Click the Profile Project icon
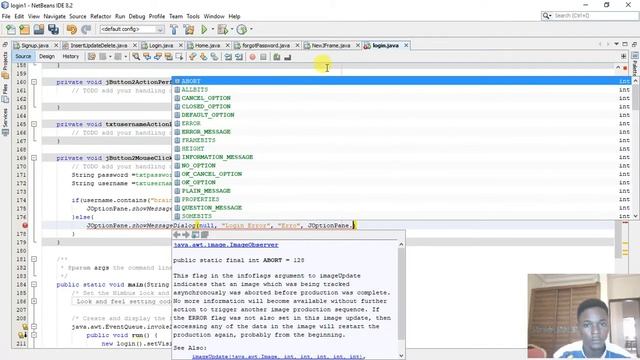Viewport: 640px width, 360px height. click(242, 29)
